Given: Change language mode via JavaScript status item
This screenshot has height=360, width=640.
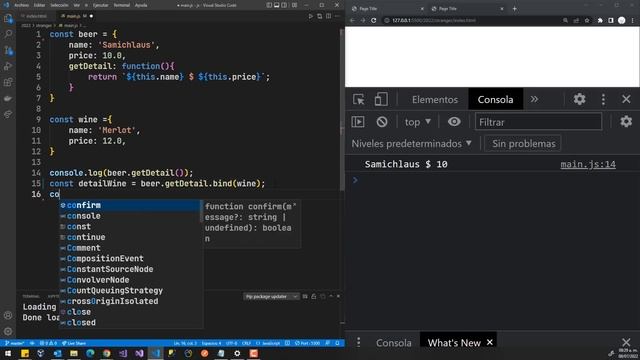Looking at the screenshot, I should [x=271, y=343].
